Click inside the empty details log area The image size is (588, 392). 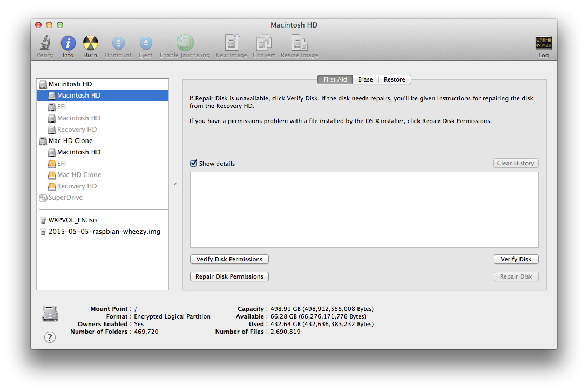pyautogui.click(x=364, y=209)
